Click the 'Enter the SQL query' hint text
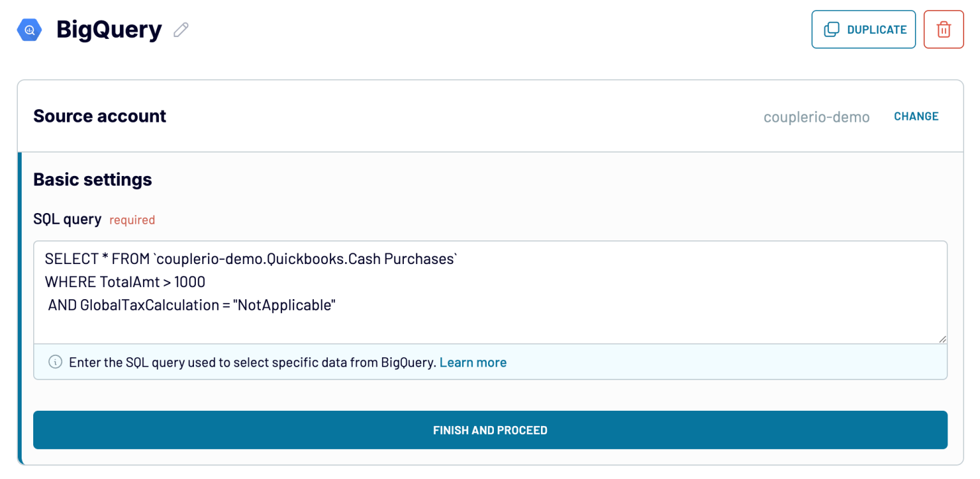 point(253,362)
